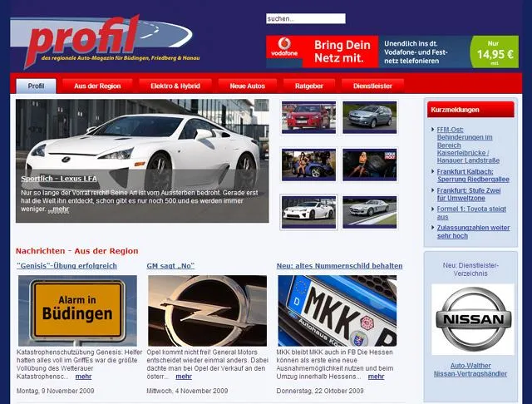This screenshot has width=532, height=404.
Task: Focus the suchen search field
Action: pyautogui.click(x=306, y=18)
